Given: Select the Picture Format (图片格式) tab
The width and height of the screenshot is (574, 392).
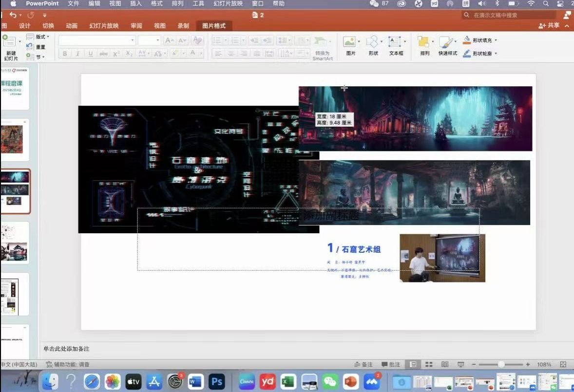Looking at the screenshot, I should click(x=214, y=26).
